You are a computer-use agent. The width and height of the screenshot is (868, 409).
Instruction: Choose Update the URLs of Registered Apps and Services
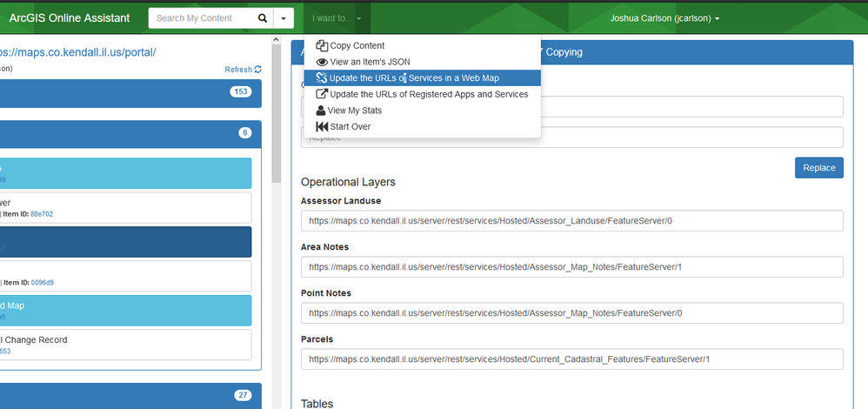423,94
